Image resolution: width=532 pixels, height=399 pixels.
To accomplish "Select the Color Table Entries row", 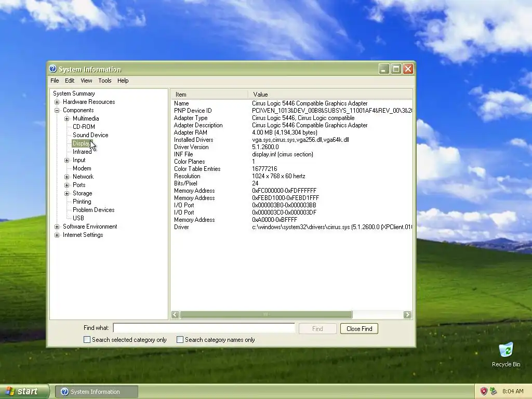I will tap(291, 169).
